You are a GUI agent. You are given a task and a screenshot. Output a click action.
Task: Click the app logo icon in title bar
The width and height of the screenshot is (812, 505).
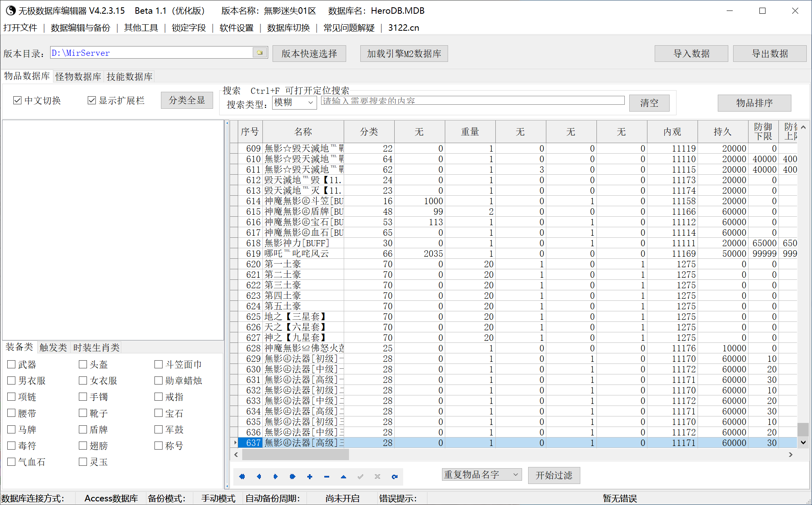click(11, 11)
